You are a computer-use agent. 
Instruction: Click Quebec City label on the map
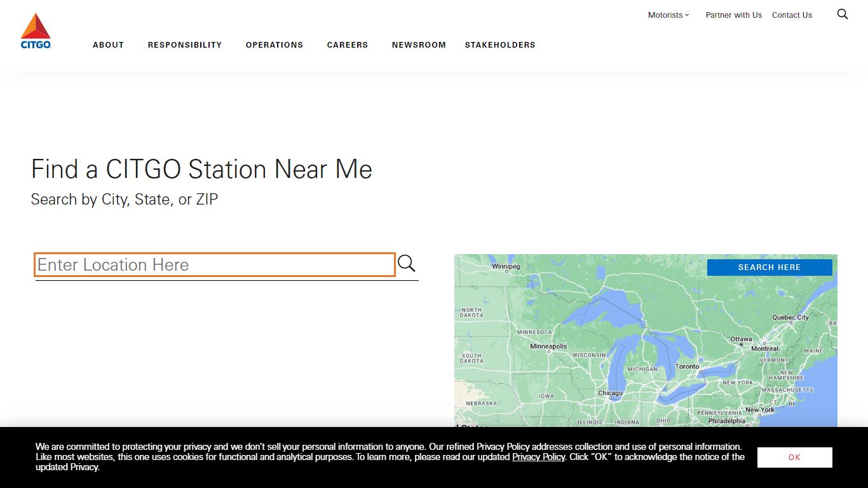pos(790,317)
